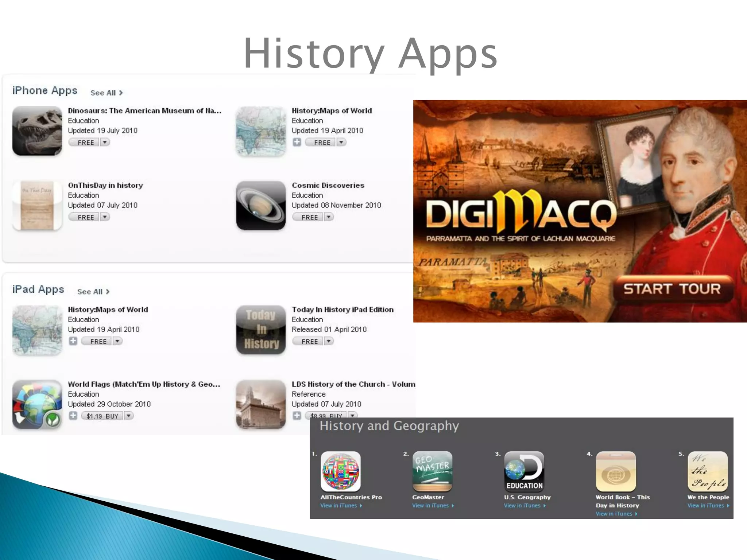Open LDS History of the Church icon

(x=261, y=404)
